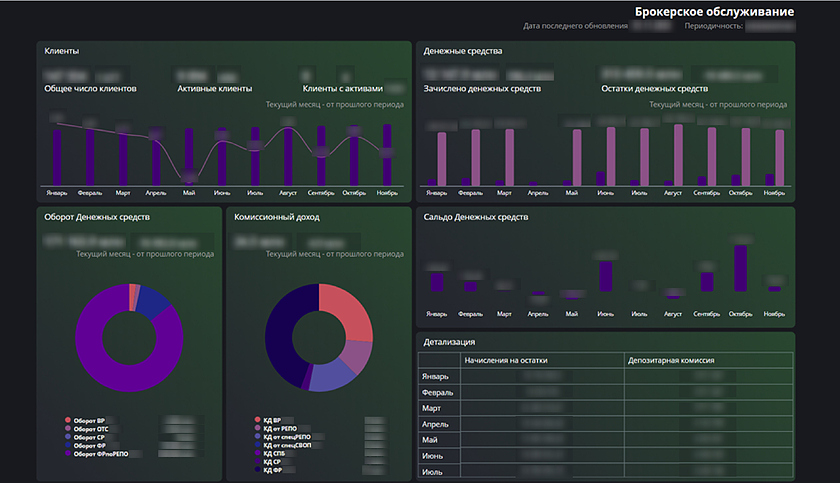Click the red segment in Комиссионный доход donut
This screenshot has height=483, width=840.
point(350,310)
